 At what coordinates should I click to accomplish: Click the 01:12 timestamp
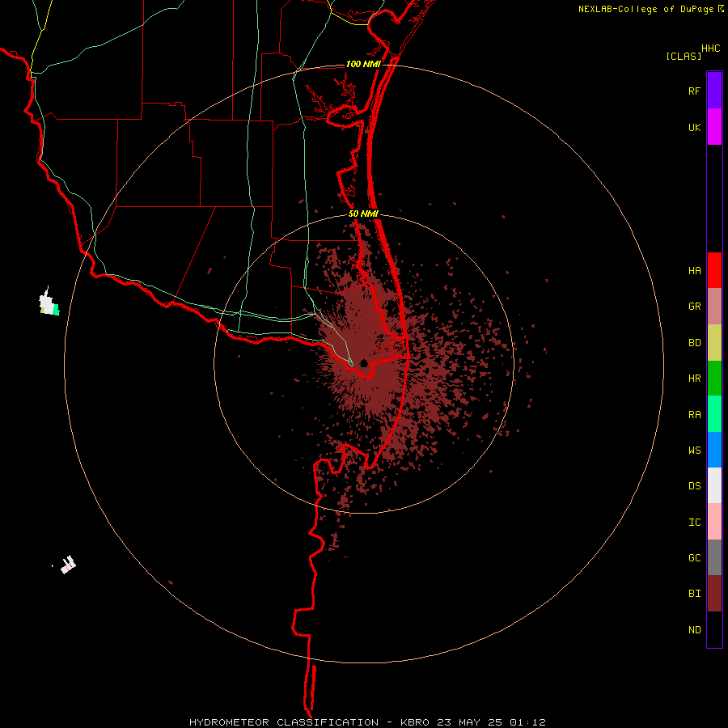pyautogui.click(x=527, y=722)
